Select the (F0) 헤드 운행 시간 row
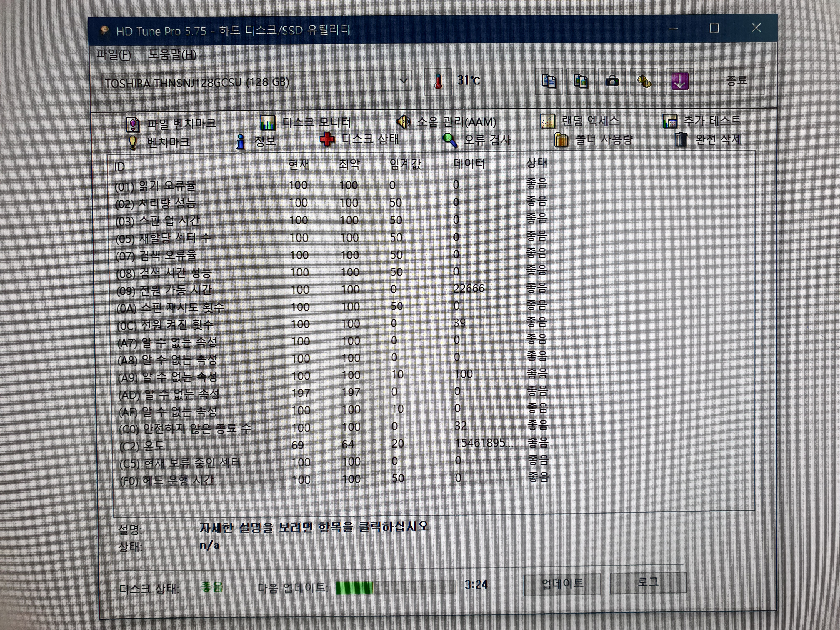Screen dimensions: 840x630 [x=334, y=479]
